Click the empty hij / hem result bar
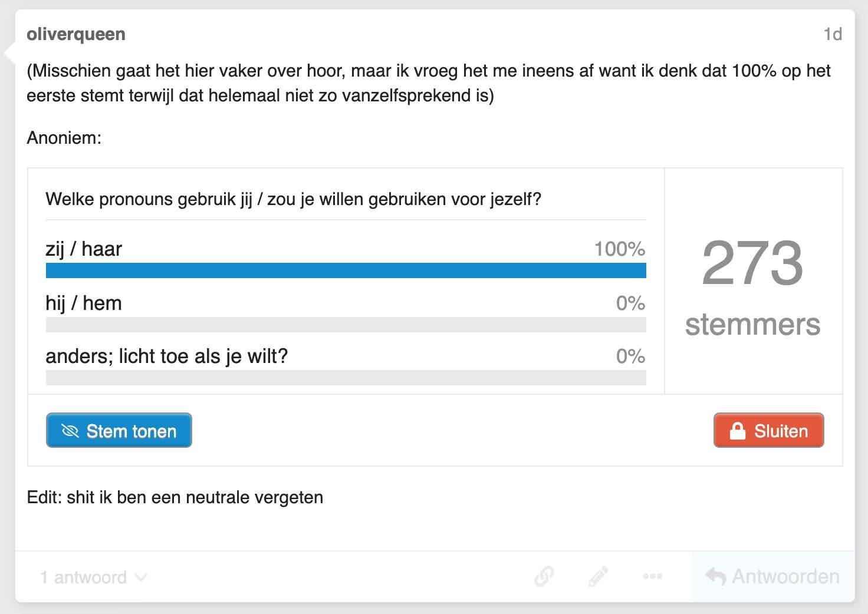The width and height of the screenshot is (868, 614). [x=346, y=325]
